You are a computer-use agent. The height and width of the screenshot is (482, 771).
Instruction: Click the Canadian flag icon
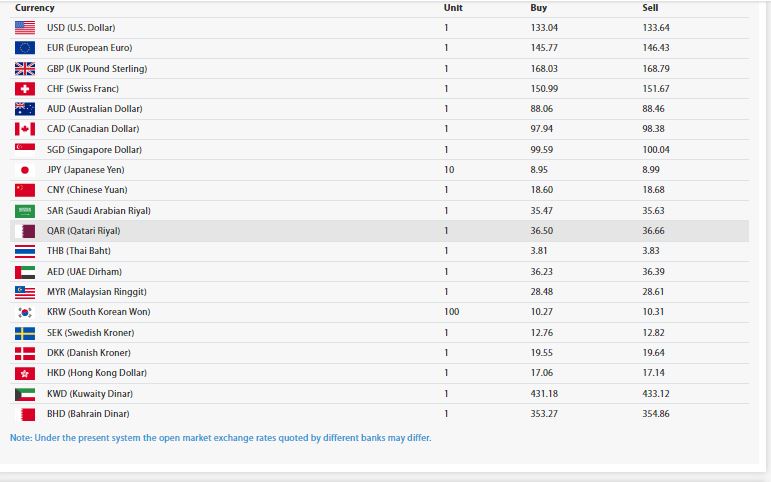point(25,129)
